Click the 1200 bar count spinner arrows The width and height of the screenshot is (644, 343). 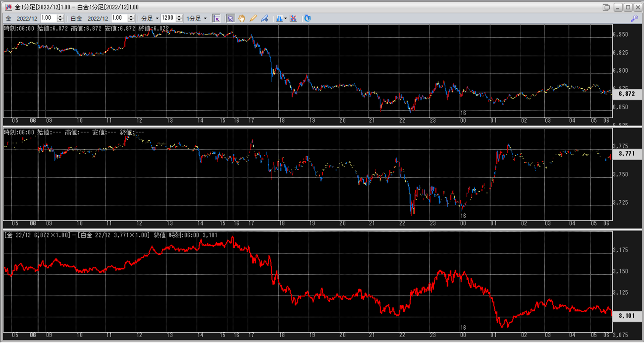point(179,18)
